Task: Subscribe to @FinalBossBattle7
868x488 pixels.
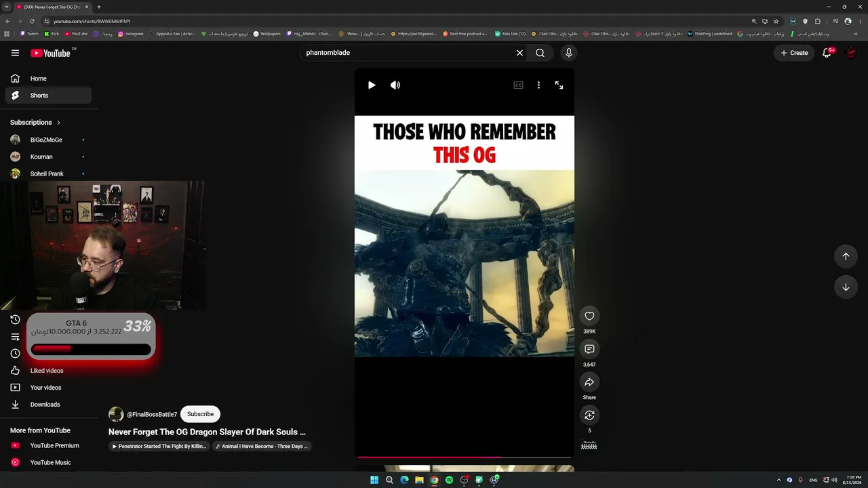Action: [x=200, y=414]
